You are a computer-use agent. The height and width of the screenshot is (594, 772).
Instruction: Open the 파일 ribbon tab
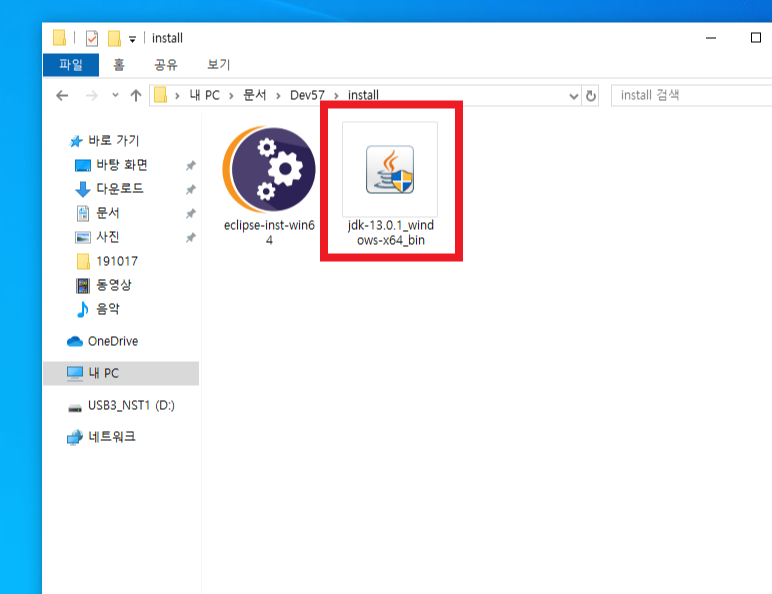(x=71, y=65)
